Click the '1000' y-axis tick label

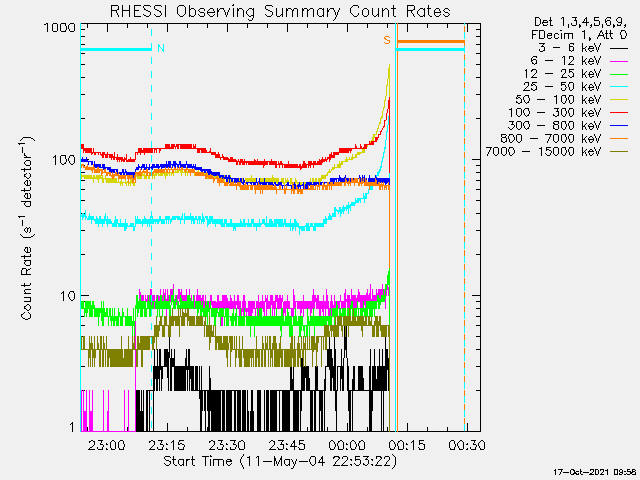click(x=60, y=28)
